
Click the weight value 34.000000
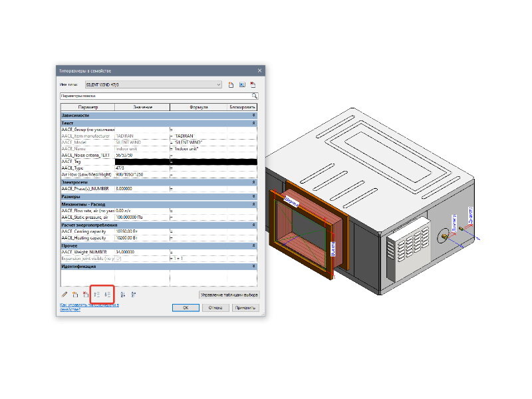pyautogui.click(x=142, y=252)
